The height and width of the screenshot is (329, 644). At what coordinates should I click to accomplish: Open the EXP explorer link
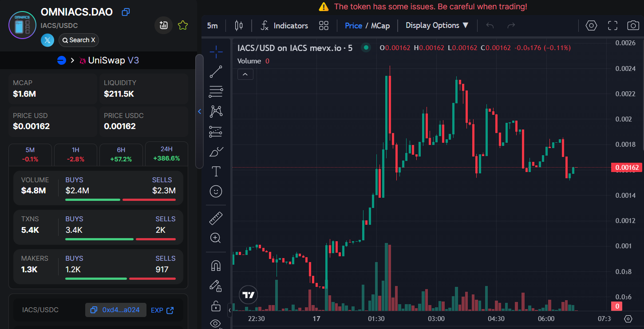click(162, 310)
